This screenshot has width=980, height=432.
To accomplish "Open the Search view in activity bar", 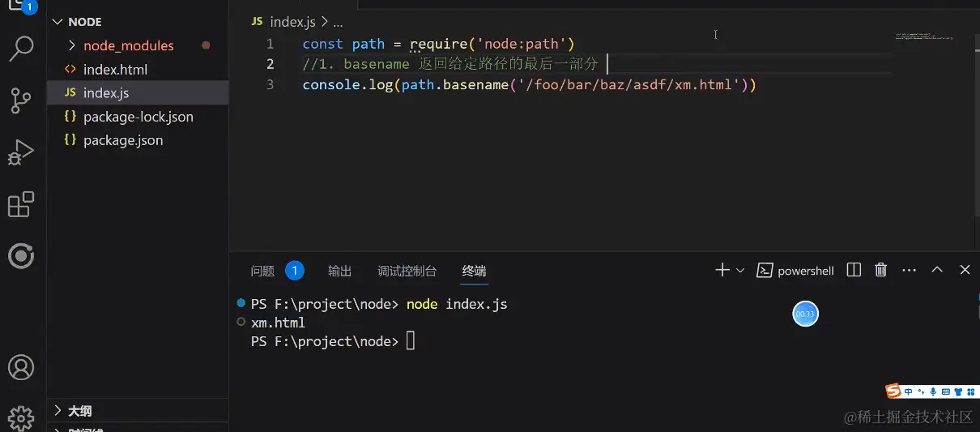I will [21, 49].
